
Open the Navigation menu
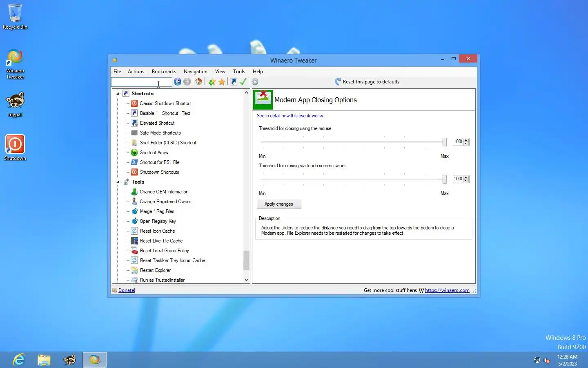(x=196, y=72)
